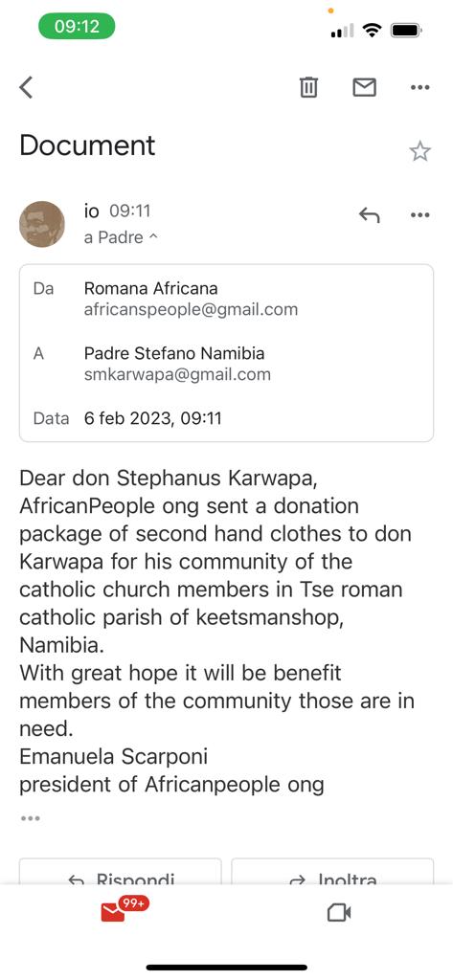Open message three-dot menu next to reply
The height and width of the screenshot is (980, 453).
point(419,215)
